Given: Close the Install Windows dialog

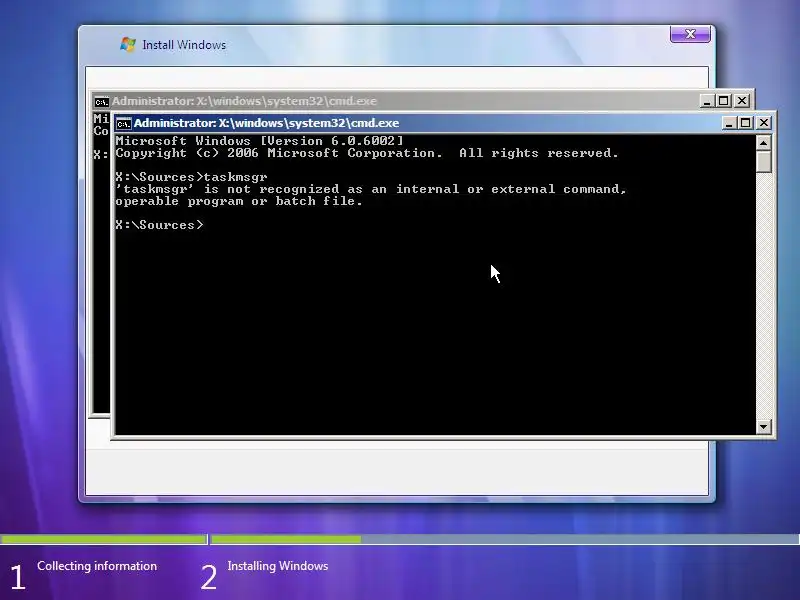Looking at the screenshot, I should 690,34.
